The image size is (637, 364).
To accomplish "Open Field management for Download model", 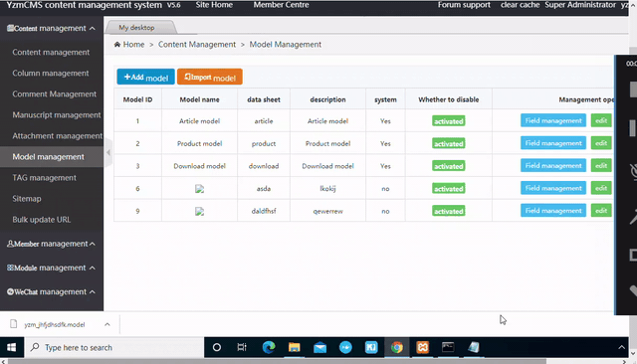I will (553, 165).
